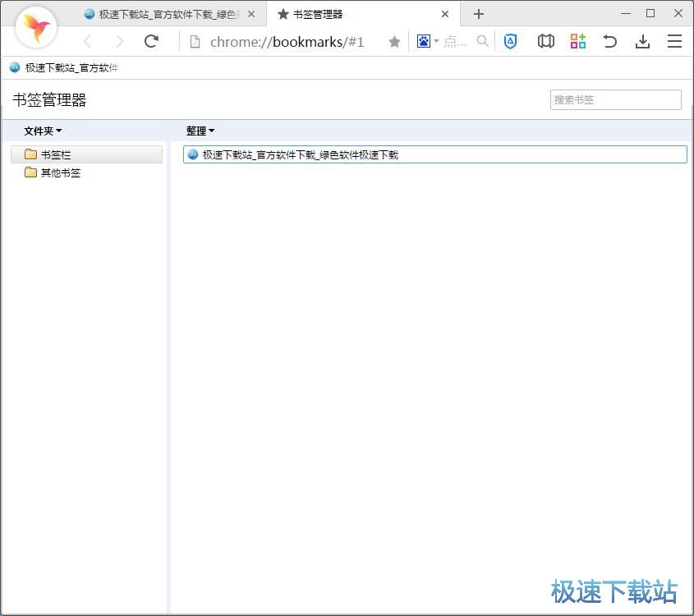Select the 书签栏 folder
694x616 pixels.
[x=87, y=154]
